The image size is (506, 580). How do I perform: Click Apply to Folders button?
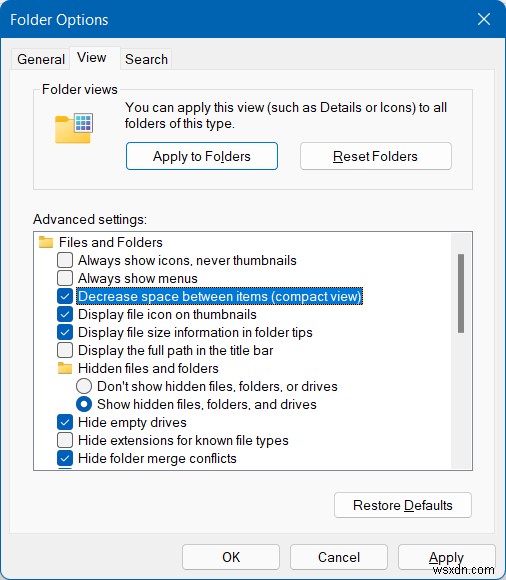click(x=202, y=156)
